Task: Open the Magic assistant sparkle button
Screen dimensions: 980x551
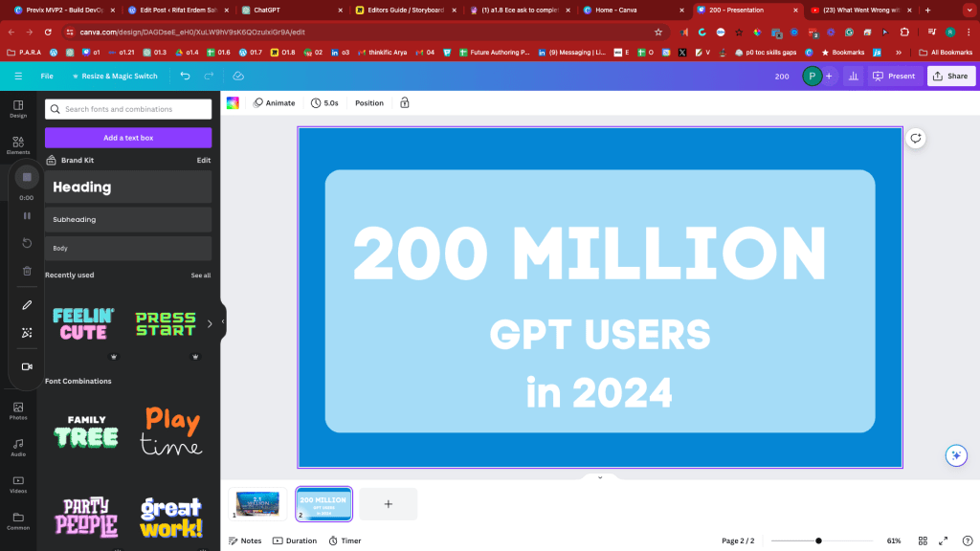Action: (x=956, y=455)
